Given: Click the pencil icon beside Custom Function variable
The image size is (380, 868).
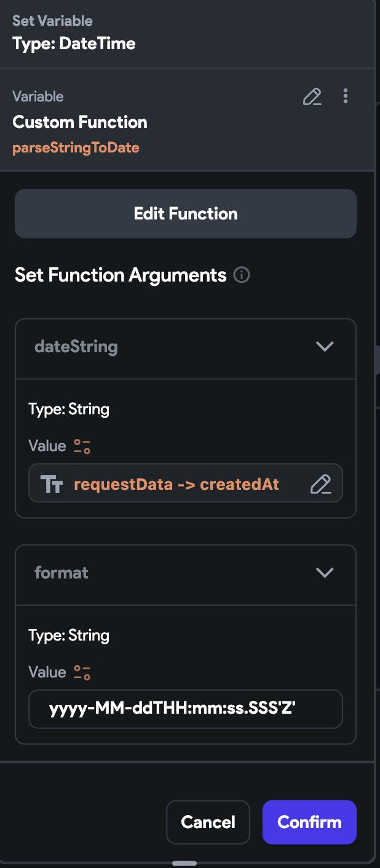Looking at the screenshot, I should point(312,97).
